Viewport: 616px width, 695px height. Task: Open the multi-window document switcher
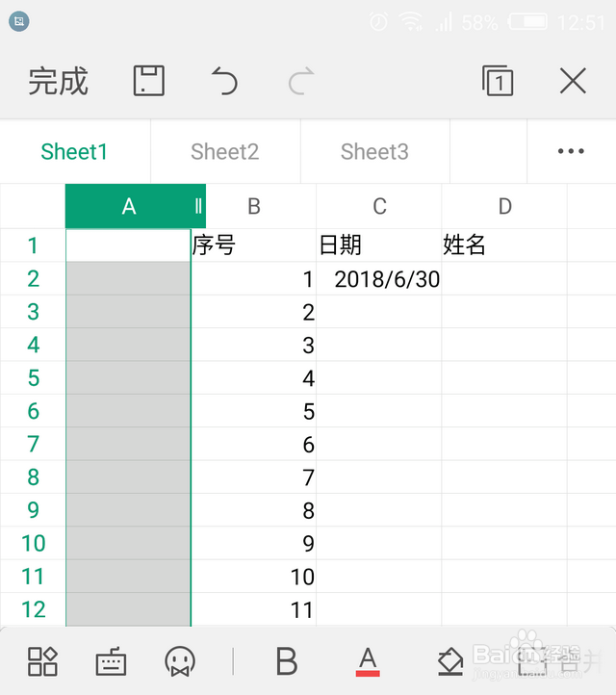(498, 81)
